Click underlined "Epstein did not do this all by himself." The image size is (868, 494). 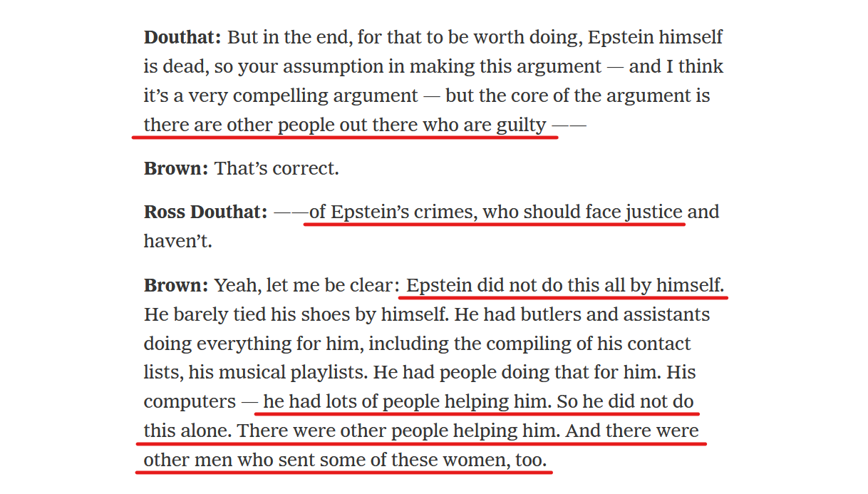(565, 286)
